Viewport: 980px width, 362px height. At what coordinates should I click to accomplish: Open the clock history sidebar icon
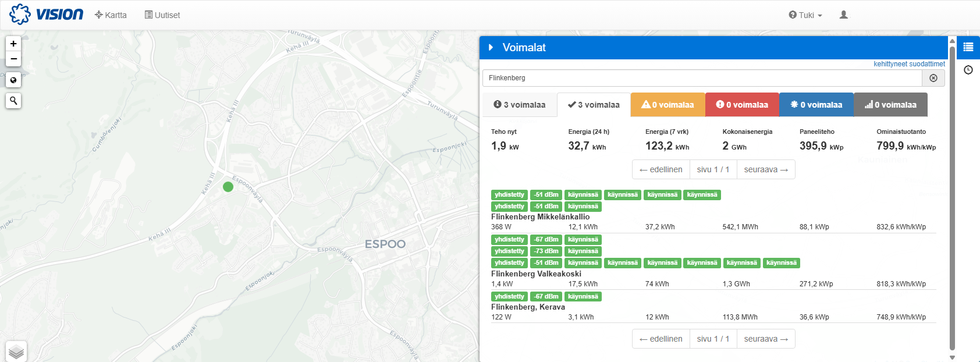pyautogui.click(x=968, y=70)
